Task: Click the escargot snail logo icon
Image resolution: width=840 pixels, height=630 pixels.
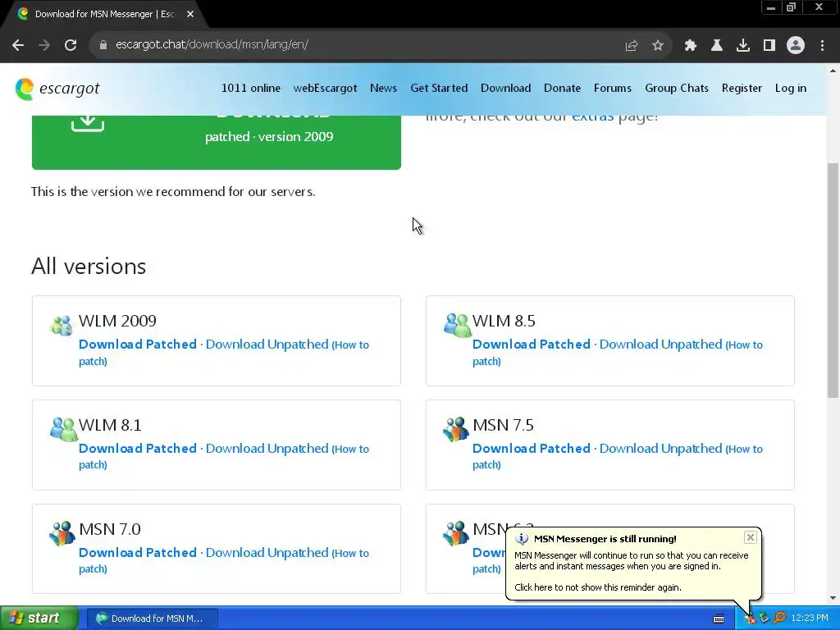Action: pos(25,89)
